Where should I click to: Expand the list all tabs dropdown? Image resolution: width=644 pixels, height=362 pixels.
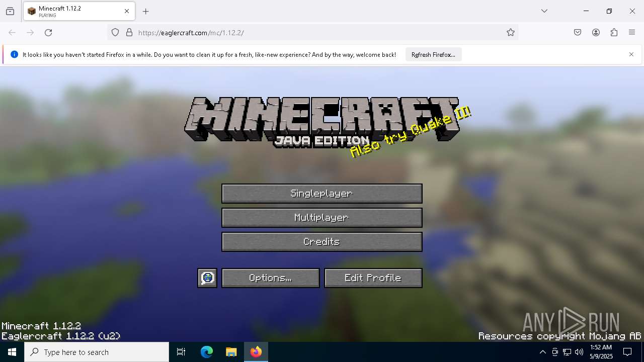tap(544, 11)
